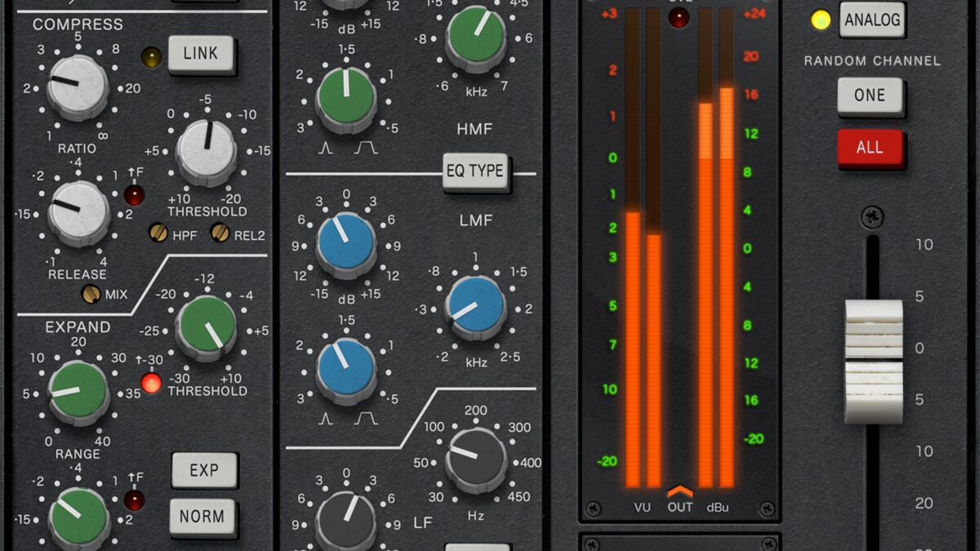Viewport: 980px width, 551px height.
Task: Toggle the REL2 screw switch
Action: (220, 233)
